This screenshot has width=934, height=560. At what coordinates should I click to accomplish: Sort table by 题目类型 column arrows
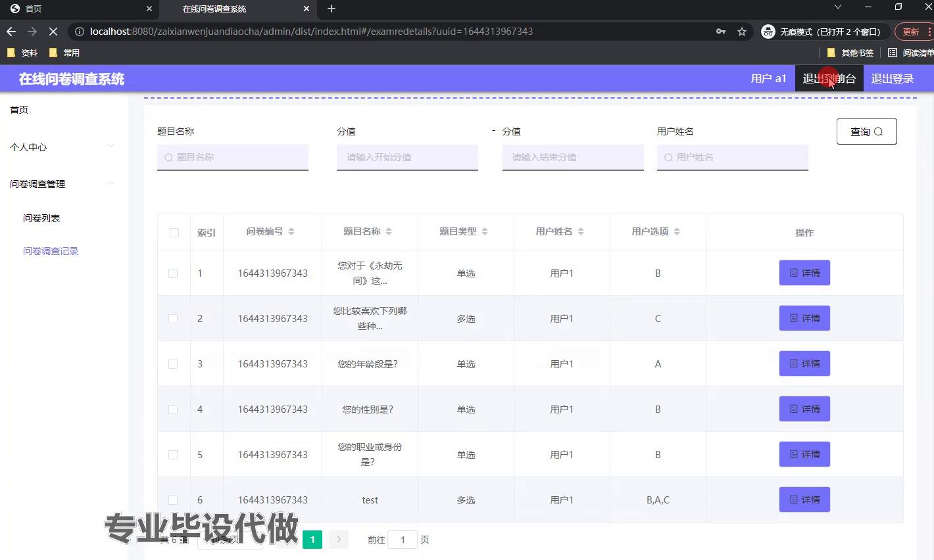[x=485, y=231]
